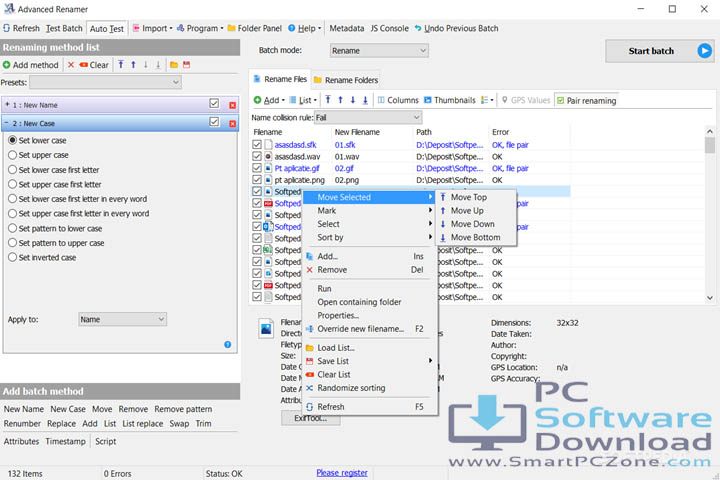The image size is (720, 480).
Task: Switch to Rename Folders tab
Action: tap(346, 80)
